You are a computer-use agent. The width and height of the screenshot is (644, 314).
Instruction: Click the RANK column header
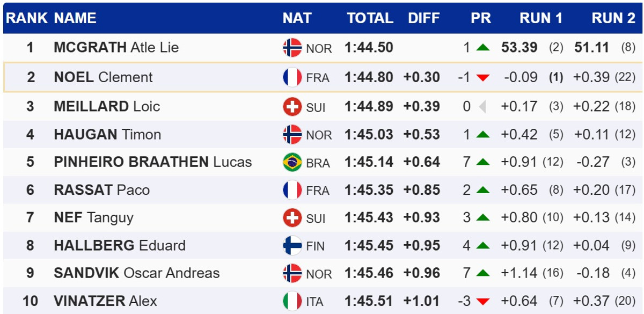click(27, 18)
